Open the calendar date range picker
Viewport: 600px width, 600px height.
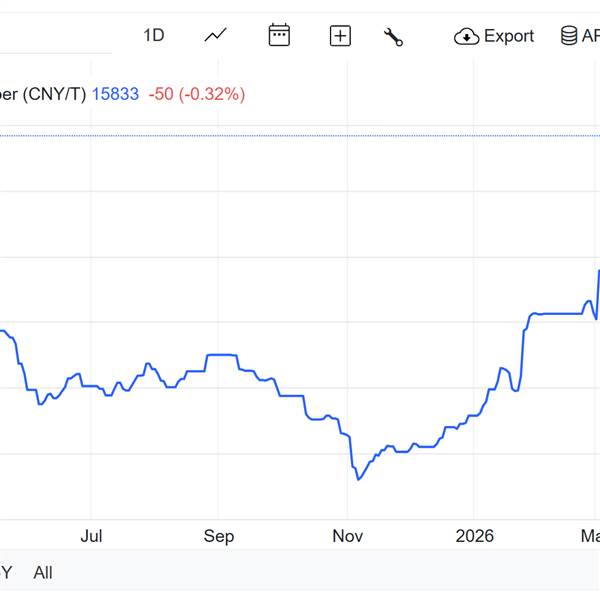tap(279, 36)
